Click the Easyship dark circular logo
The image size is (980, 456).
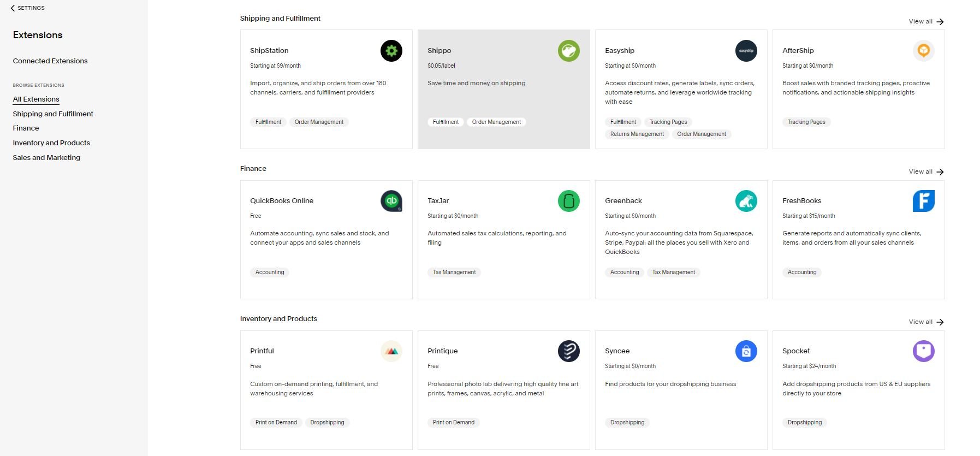tap(746, 51)
